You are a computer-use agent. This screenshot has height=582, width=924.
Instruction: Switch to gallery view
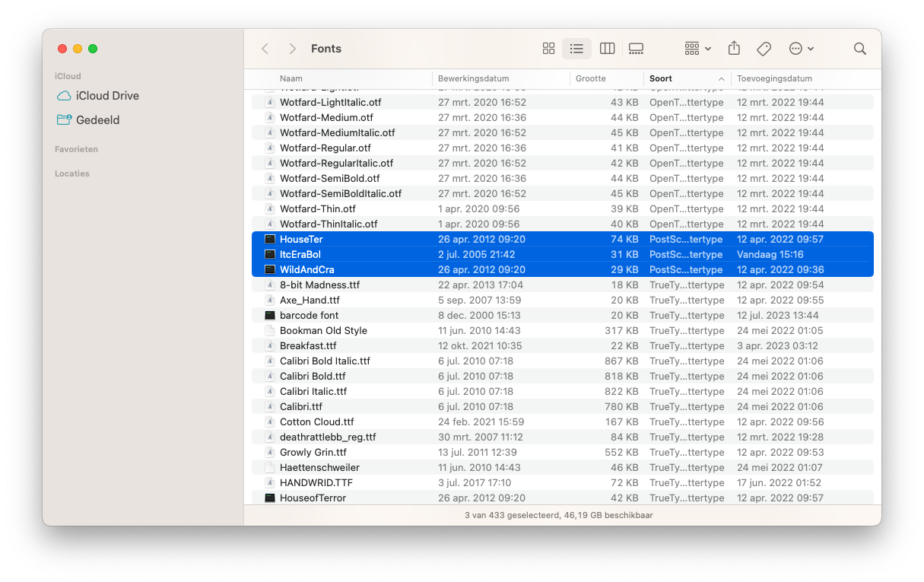pyautogui.click(x=637, y=49)
